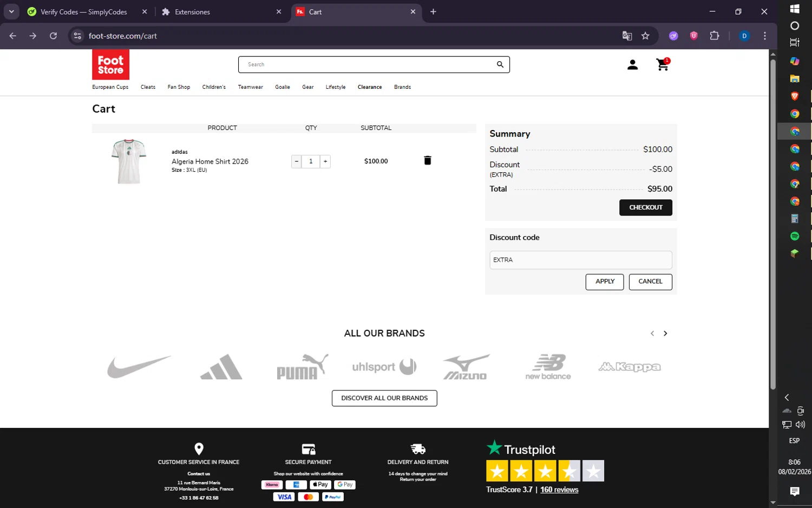
Task: Open the browser extensions puzzle icon
Action: point(715,36)
